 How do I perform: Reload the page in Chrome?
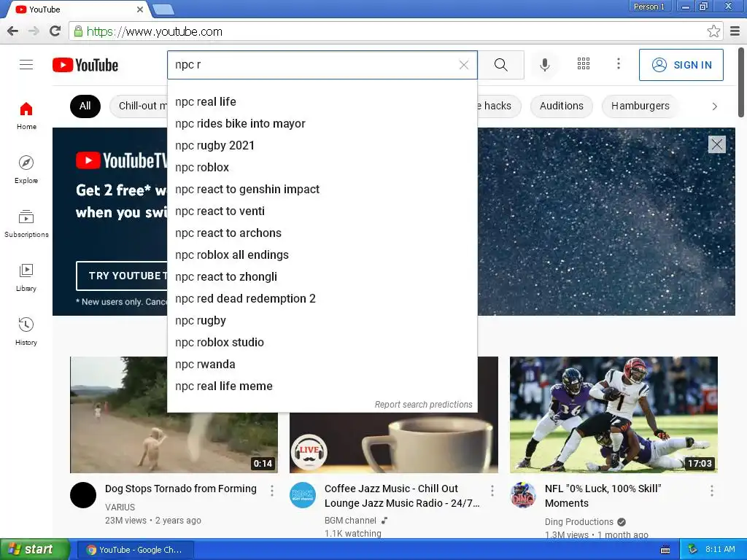coord(55,31)
